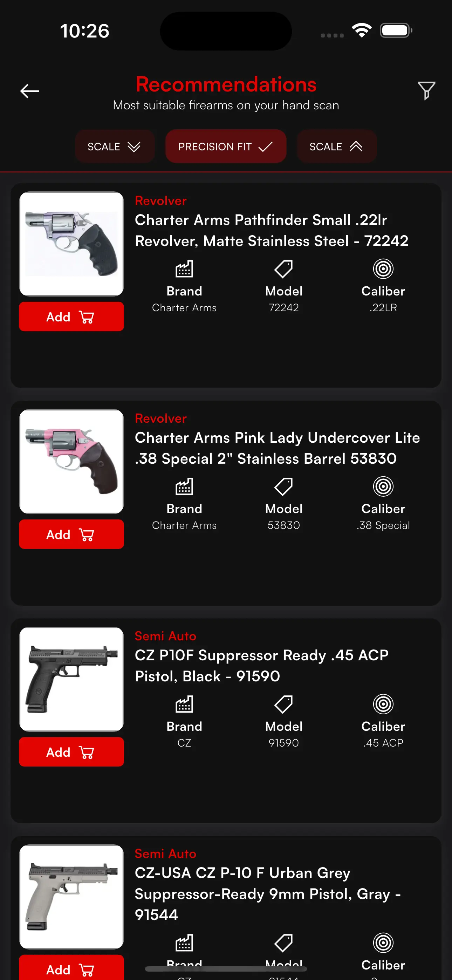
Task: Click Model tag icon for CZ P10F 91590
Action: [x=284, y=704]
